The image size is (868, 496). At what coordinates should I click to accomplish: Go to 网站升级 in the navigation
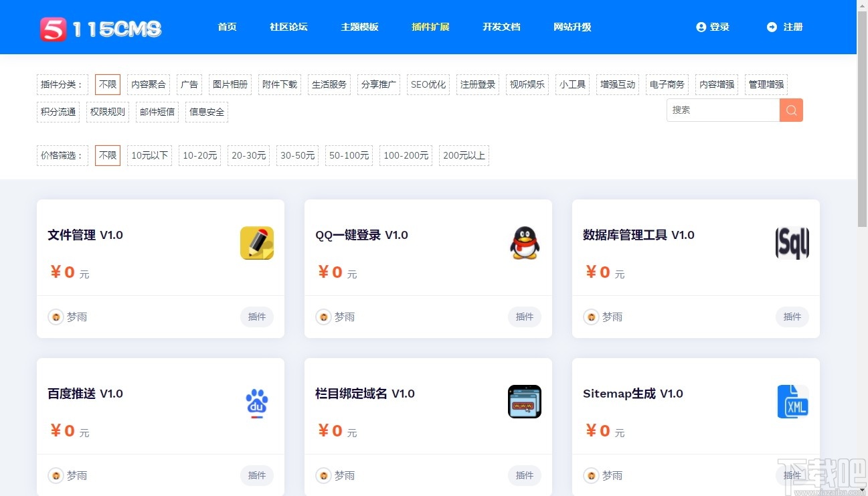click(x=572, y=27)
